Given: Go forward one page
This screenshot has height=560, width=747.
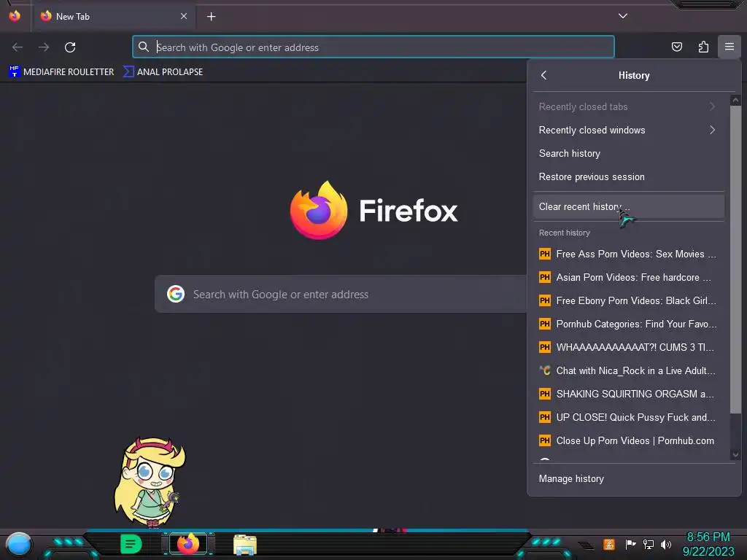Looking at the screenshot, I should tap(44, 47).
